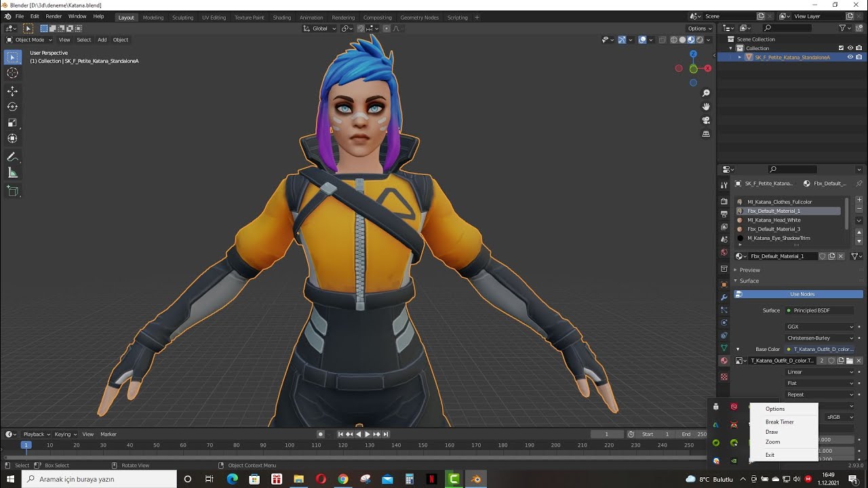Select the Cursor tool in left toolbar

(12, 73)
